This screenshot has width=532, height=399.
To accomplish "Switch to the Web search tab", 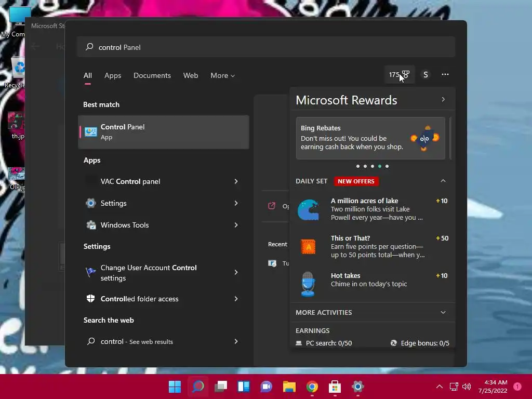I will [x=191, y=76].
